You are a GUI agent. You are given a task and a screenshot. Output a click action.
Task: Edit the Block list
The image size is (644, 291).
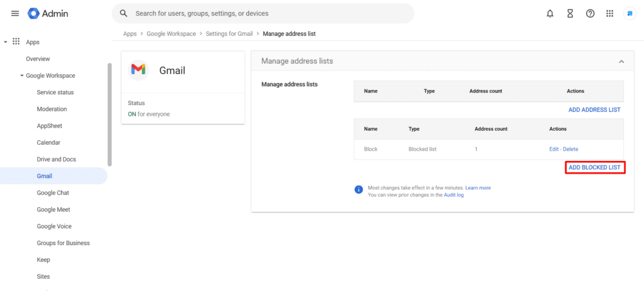(x=553, y=149)
